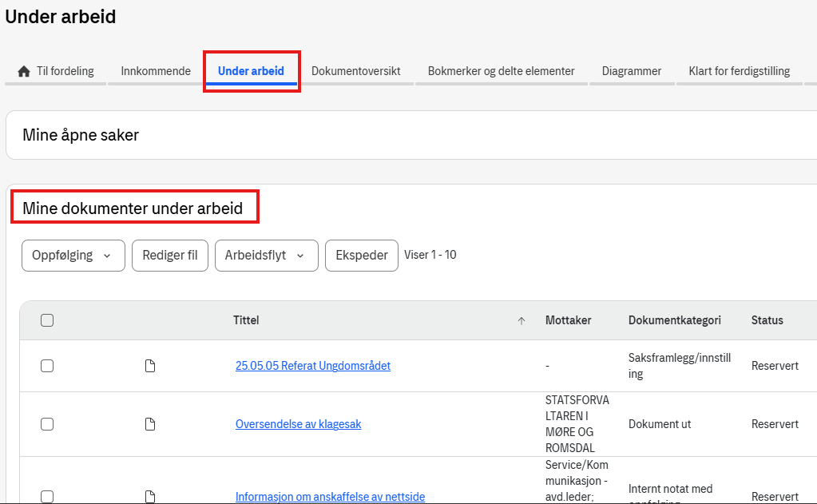This screenshot has height=504, width=817.
Task: Expand the Arbeidsflyt dropdown menu
Action: (x=266, y=256)
